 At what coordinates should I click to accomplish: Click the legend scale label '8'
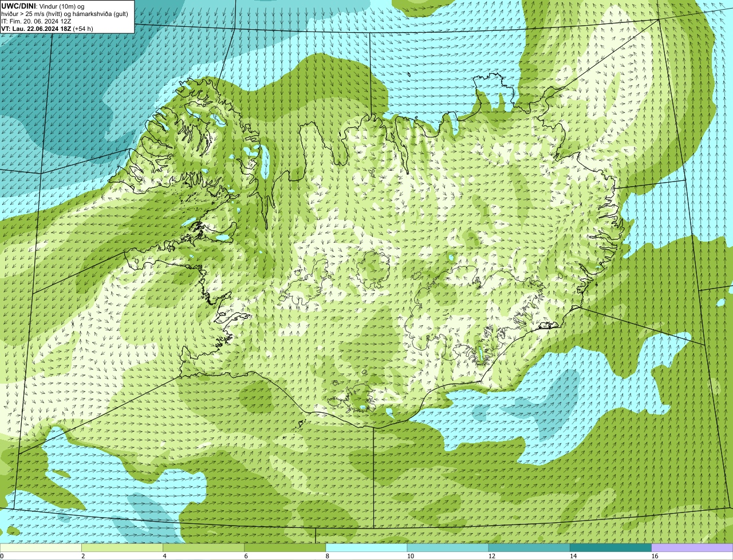click(x=328, y=556)
